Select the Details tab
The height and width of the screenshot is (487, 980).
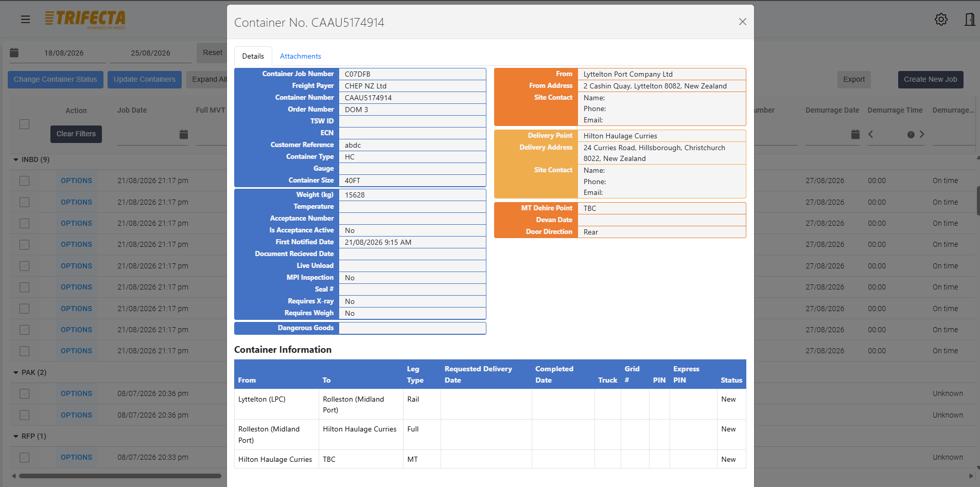(253, 56)
